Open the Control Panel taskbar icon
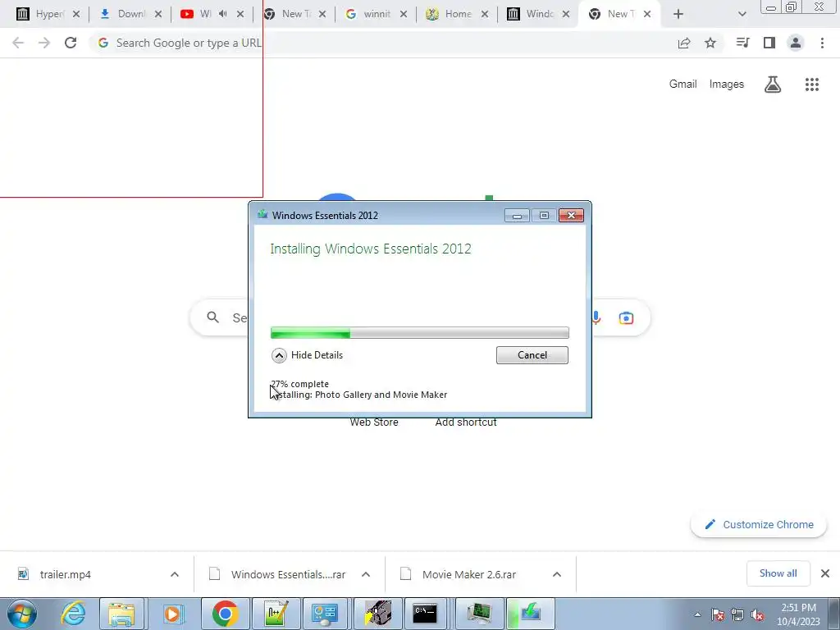840x630 pixels. [x=325, y=614]
